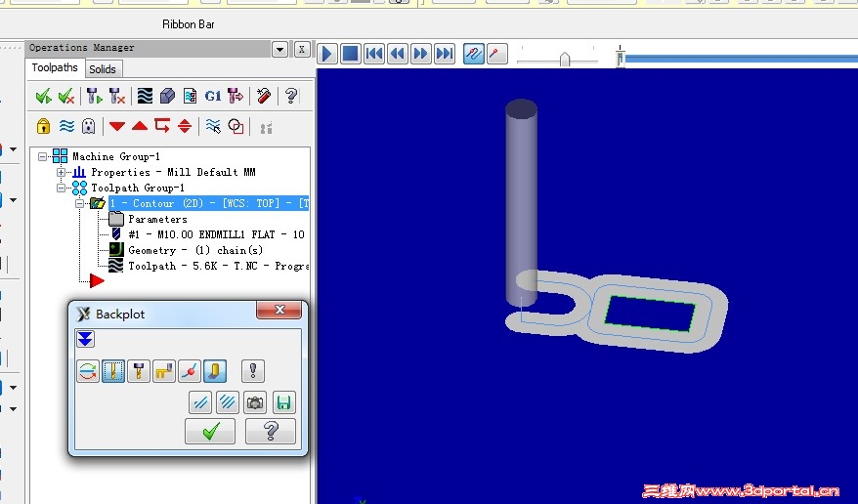
Task: Click Toolpath - 5.6K - T.NC entry
Action: [x=218, y=267]
